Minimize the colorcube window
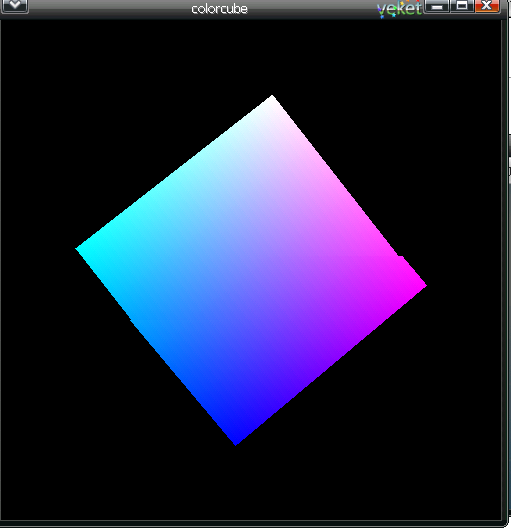Screen dimensions: 511x528 pos(437,6)
